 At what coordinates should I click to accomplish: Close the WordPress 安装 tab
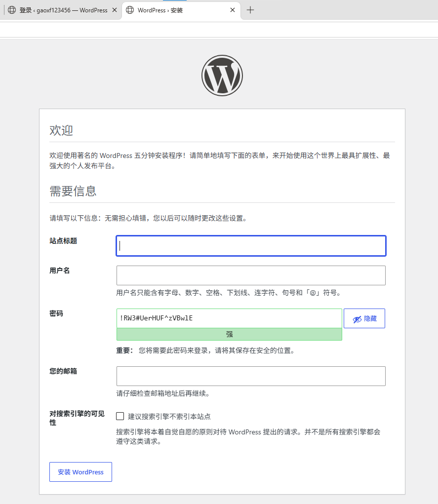click(x=233, y=10)
